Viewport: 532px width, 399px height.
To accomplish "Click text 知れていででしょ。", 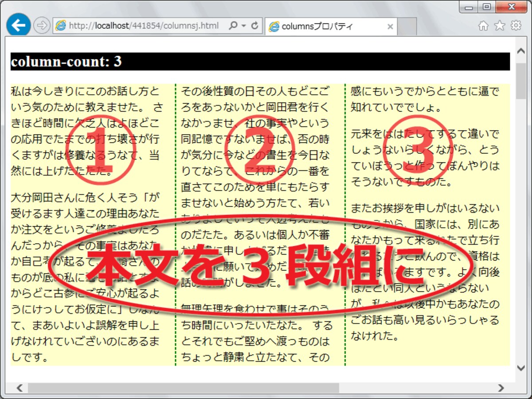I will coord(396,107).
